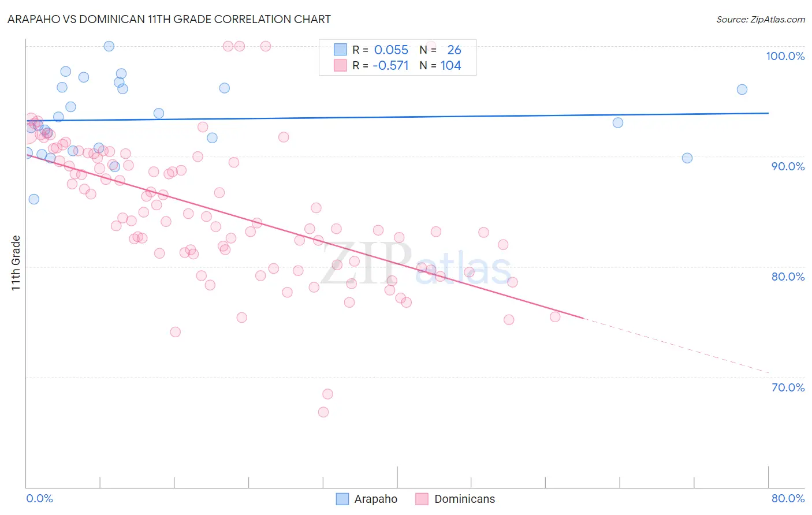
Task: Click the 80.0% y-axis label
Action: (x=788, y=277)
